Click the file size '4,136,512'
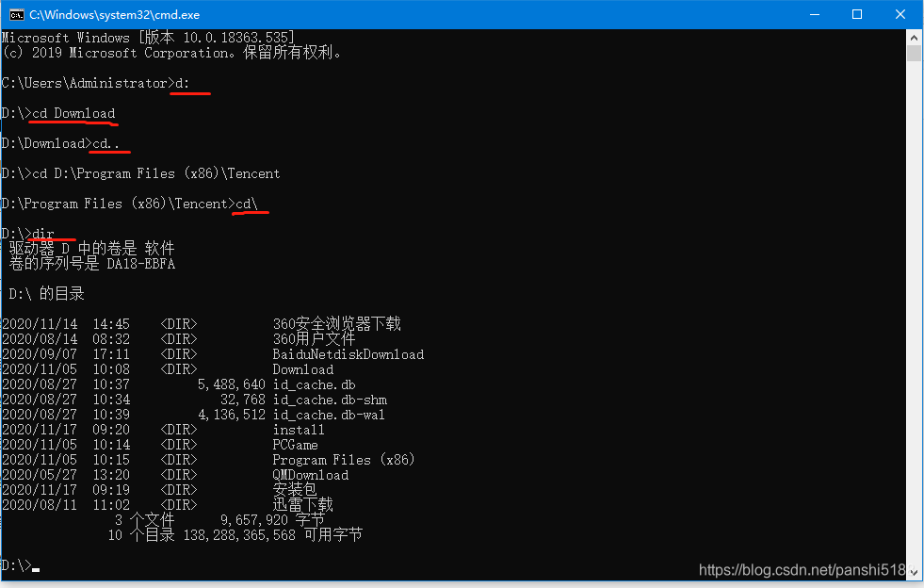Image resolution: width=924 pixels, height=588 pixels. pos(232,415)
